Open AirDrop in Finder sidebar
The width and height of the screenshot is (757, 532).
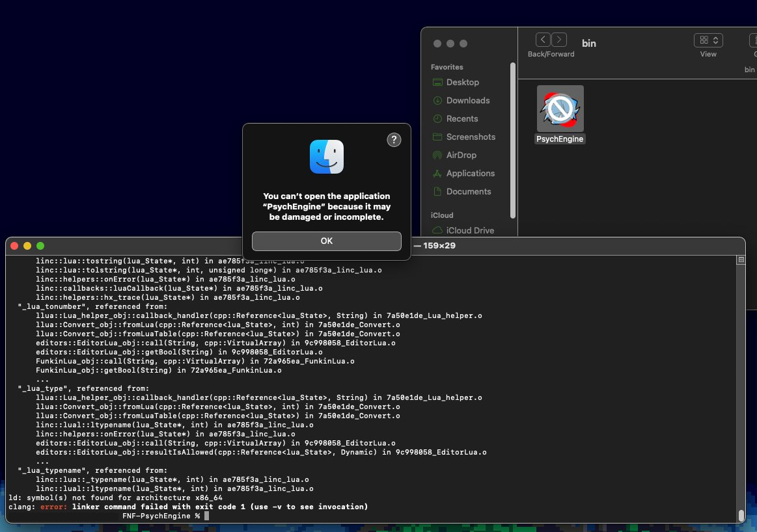(461, 155)
